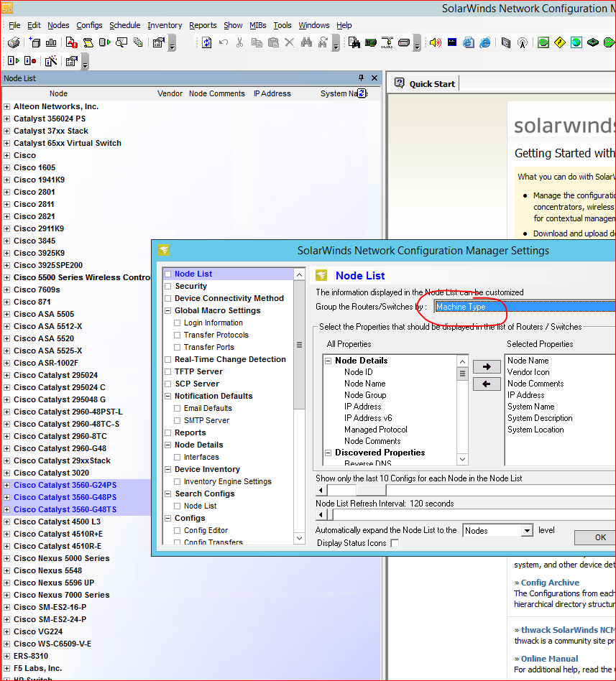Open the Schedule menu
616x681 pixels.
125,25
